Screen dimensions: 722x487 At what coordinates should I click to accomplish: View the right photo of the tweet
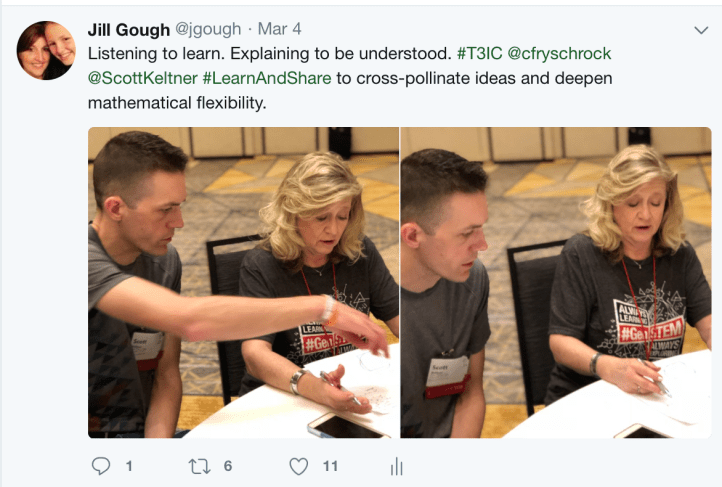(556, 282)
